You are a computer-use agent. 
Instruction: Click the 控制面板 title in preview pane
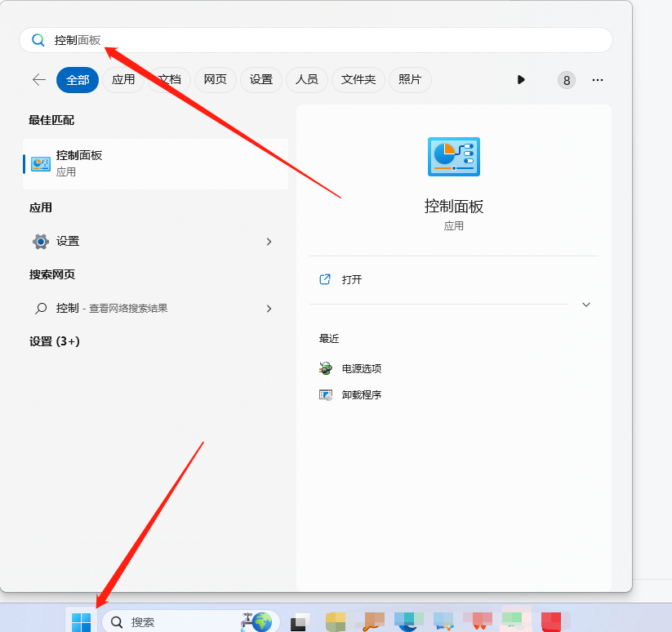click(x=454, y=207)
